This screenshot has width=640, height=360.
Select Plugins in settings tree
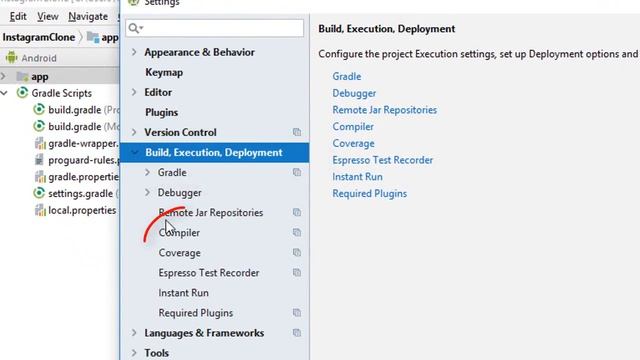(162, 112)
